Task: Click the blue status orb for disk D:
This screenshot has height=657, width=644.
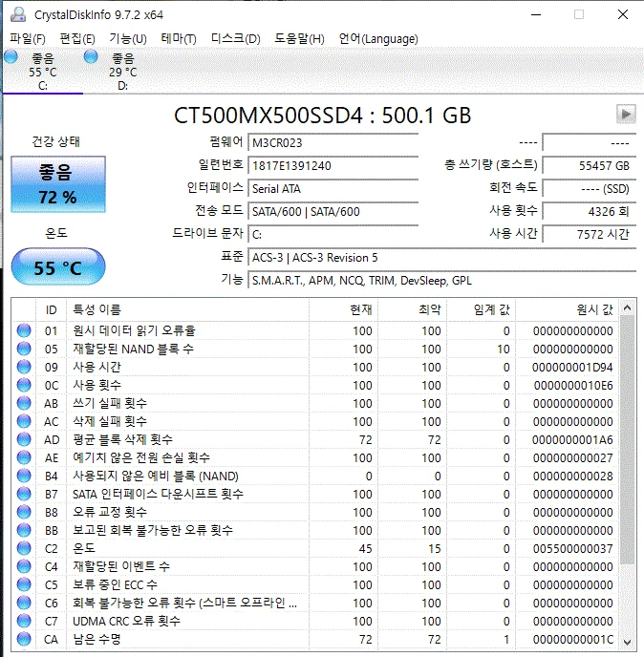Action: click(91, 56)
